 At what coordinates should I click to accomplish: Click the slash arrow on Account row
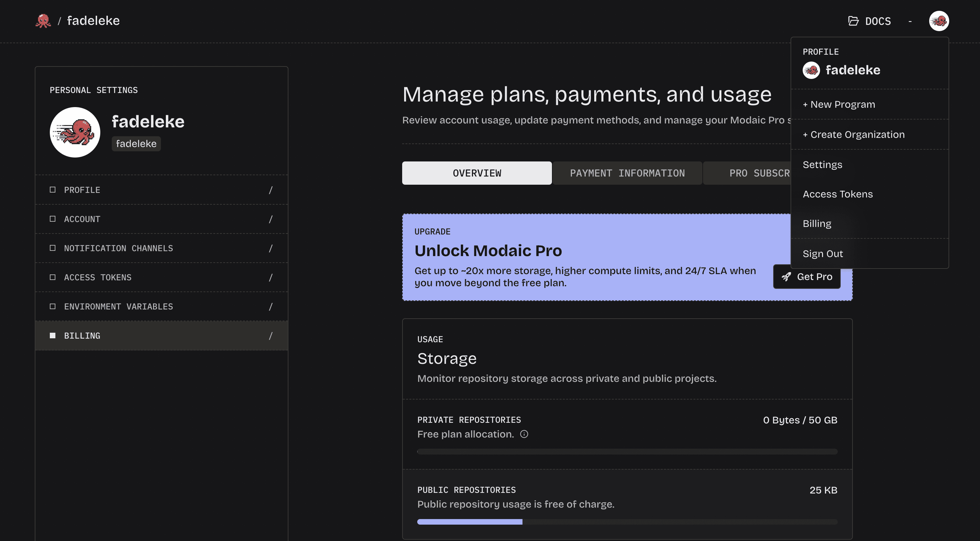pyautogui.click(x=270, y=219)
